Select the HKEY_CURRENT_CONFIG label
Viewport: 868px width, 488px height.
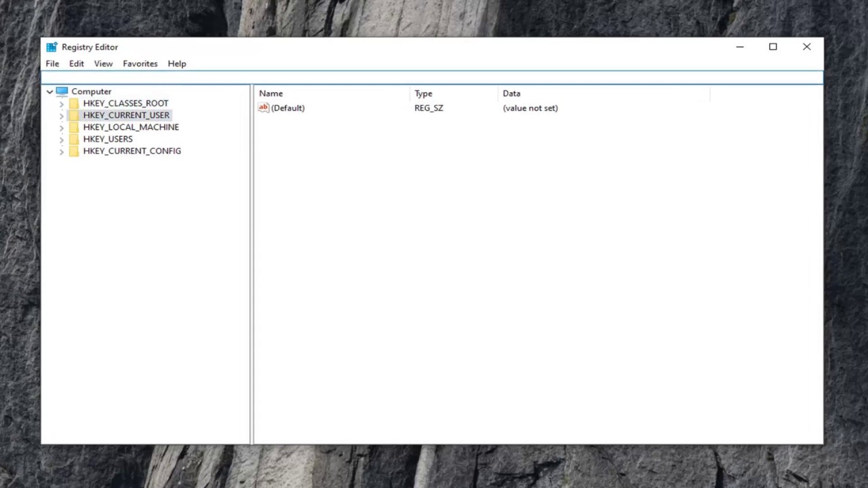pos(132,150)
